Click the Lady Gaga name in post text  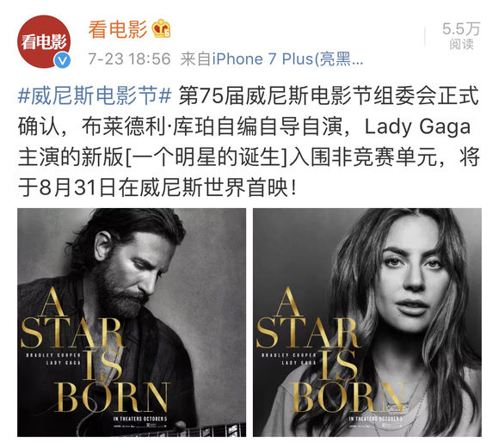(417, 126)
